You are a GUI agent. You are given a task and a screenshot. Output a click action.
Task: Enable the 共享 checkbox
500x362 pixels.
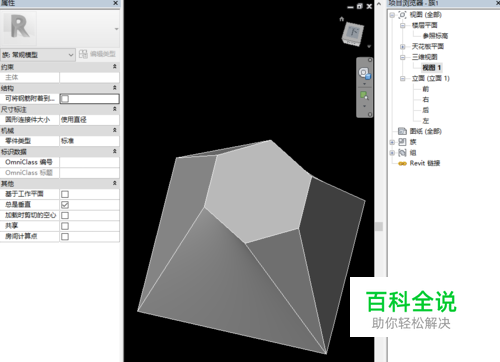tap(65, 226)
